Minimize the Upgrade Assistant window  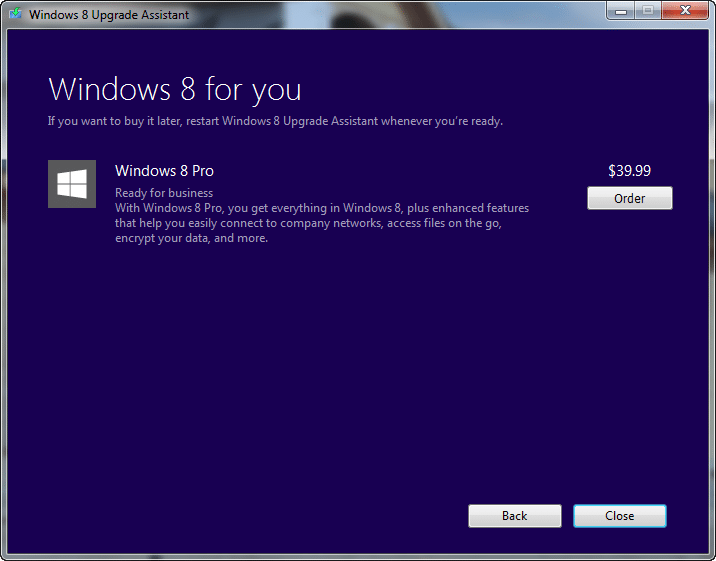tap(621, 10)
